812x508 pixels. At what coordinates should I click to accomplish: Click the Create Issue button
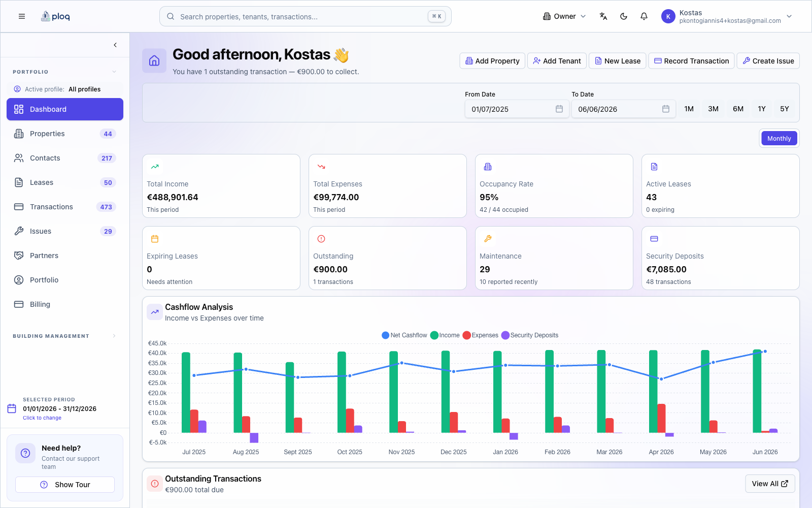click(x=768, y=61)
